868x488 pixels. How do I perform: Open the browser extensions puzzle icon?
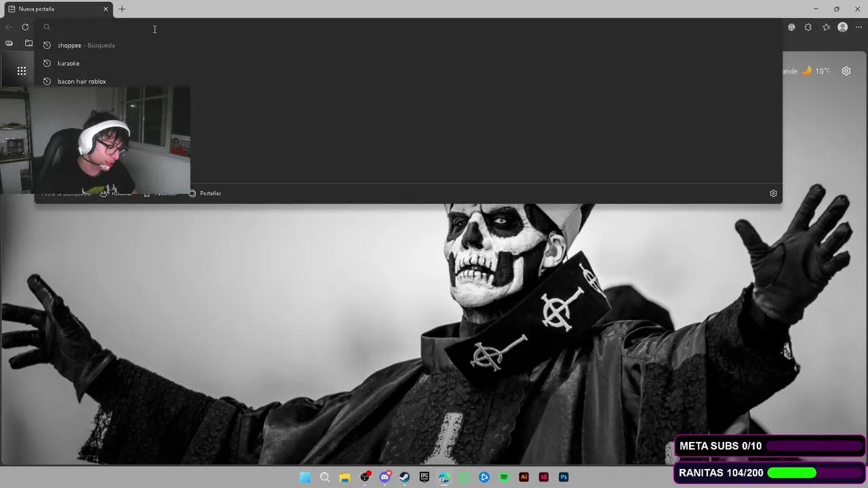point(808,27)
